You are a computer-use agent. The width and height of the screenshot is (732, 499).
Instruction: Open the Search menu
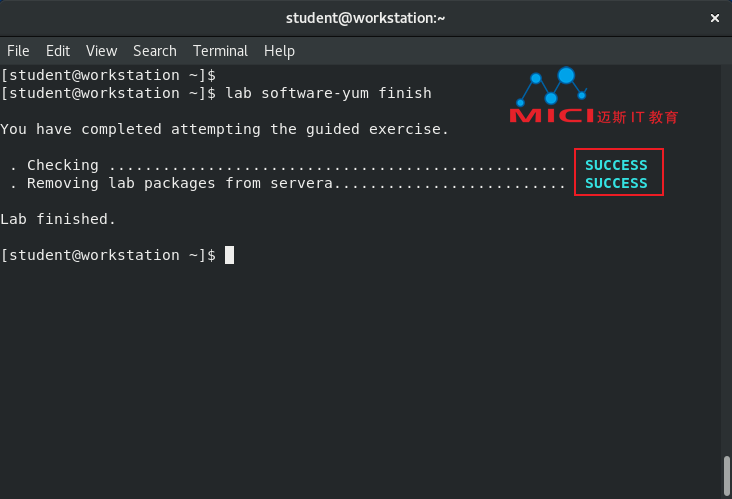click(155, 51)
